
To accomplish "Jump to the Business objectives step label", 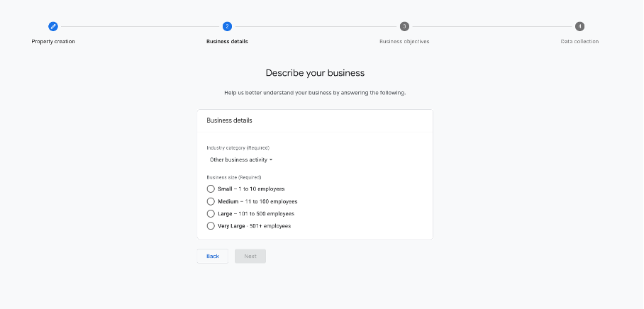I will (x=404, y=41).
